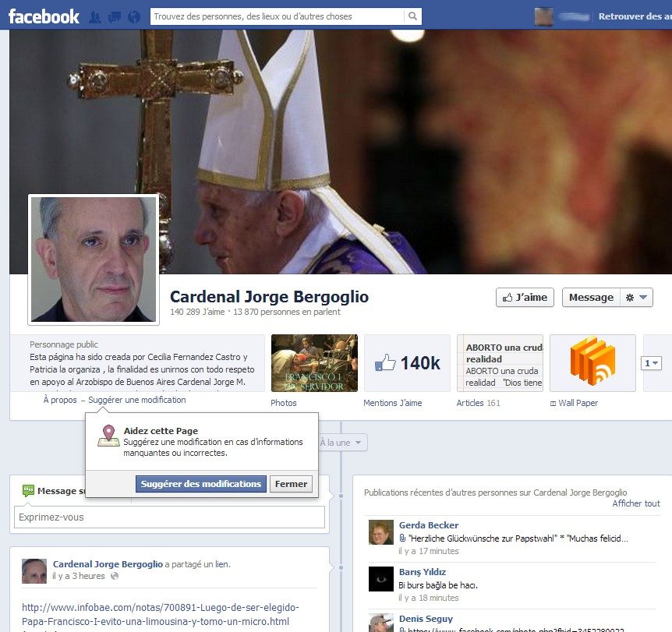Screen dimensions: 672x632
Task: Click Gerda Becker's avatar
Action: click(x=381, y=532)
